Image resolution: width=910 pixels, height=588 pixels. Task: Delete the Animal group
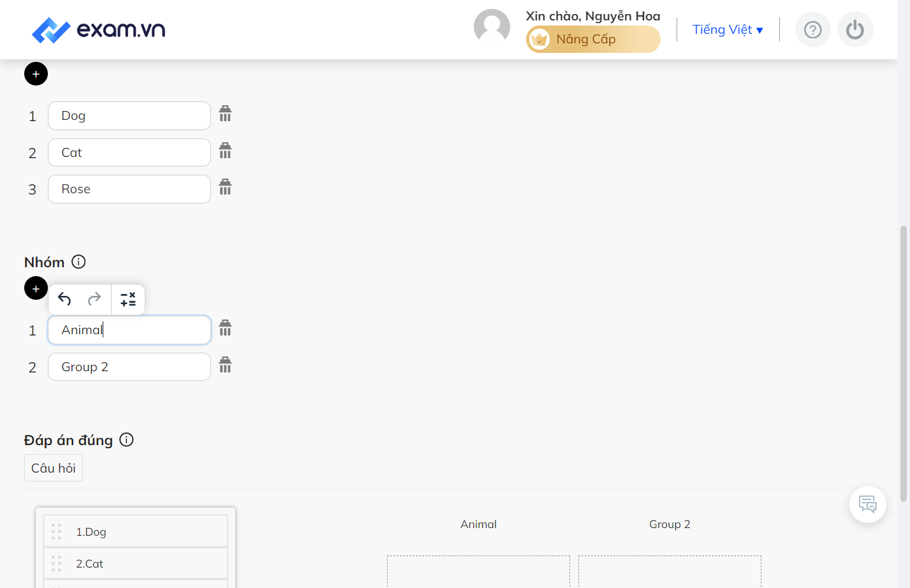pyautogui.click(x=225, y=328)
